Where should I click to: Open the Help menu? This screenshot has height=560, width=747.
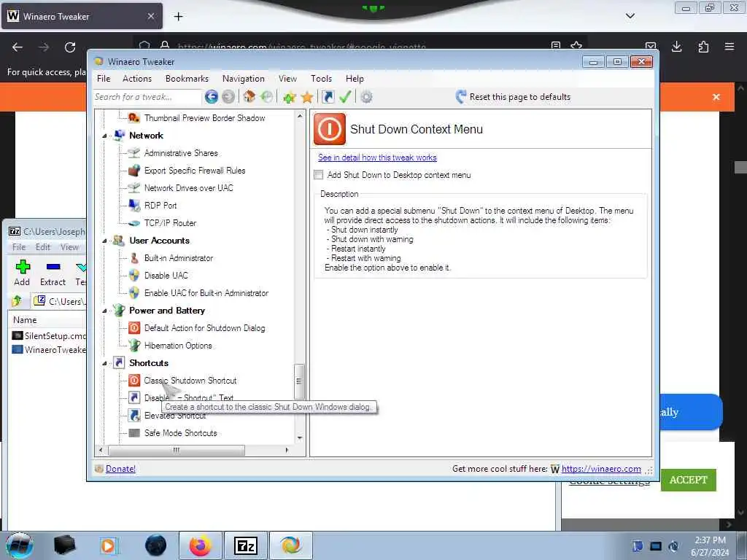tap(355, 79)
